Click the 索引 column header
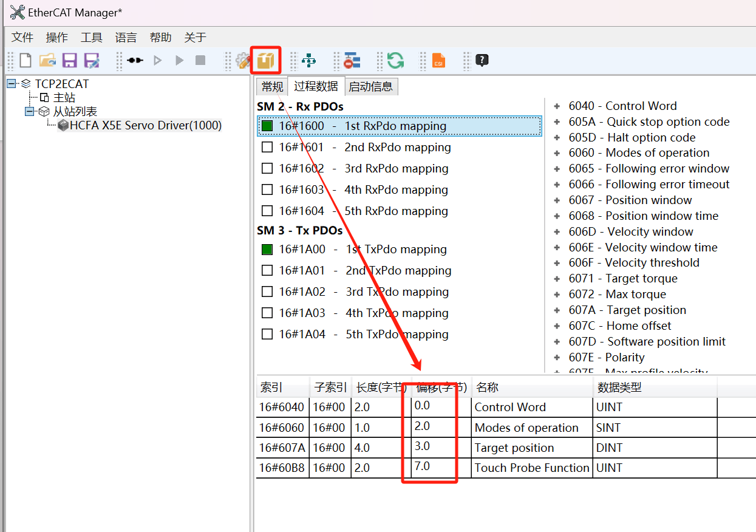The width and height of the screenshot is (756, 532). coord(283,387)
